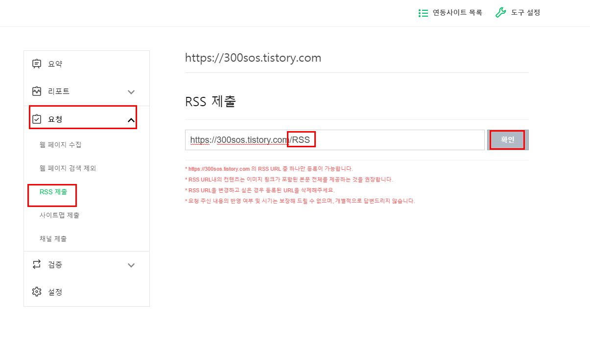Image resolution: width=590 pixels, height=364 pixels.
Task: Expand the 리포트 section chevron
Action: [131, 92]
